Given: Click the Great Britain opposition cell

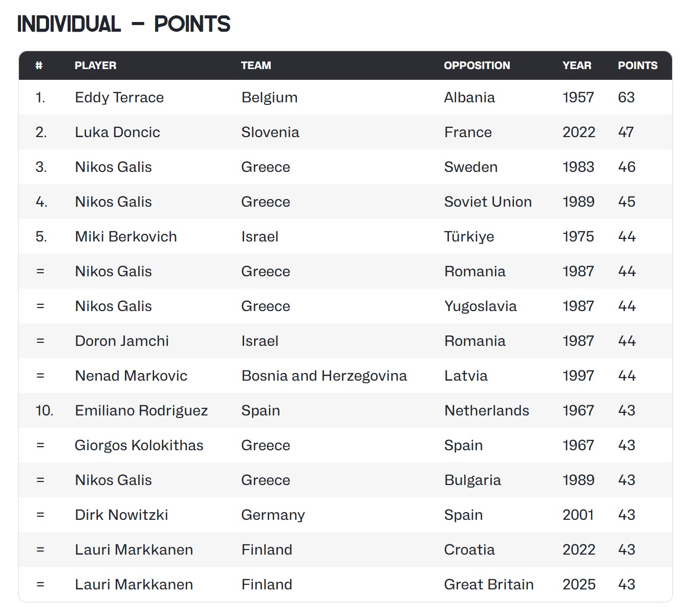Looking at the screenshot, I should 489,585.
